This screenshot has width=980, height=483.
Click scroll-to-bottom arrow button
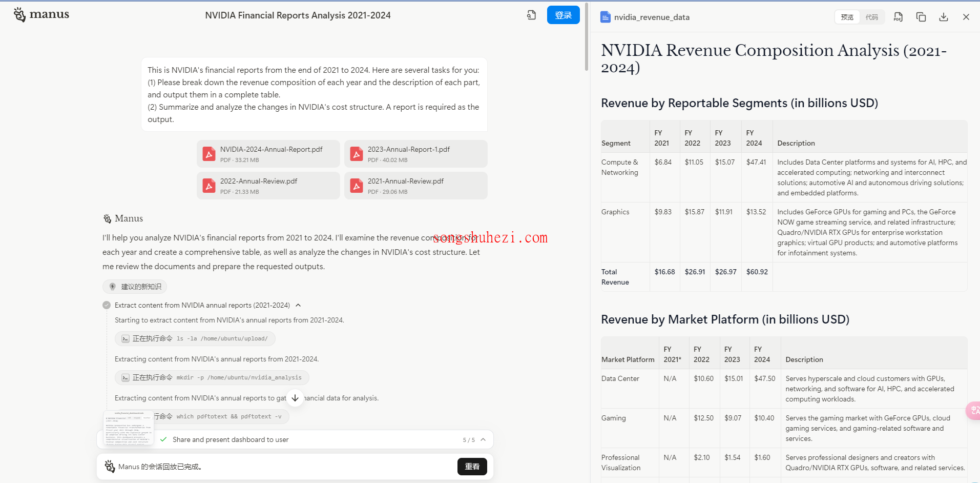[x=295, y=398]
